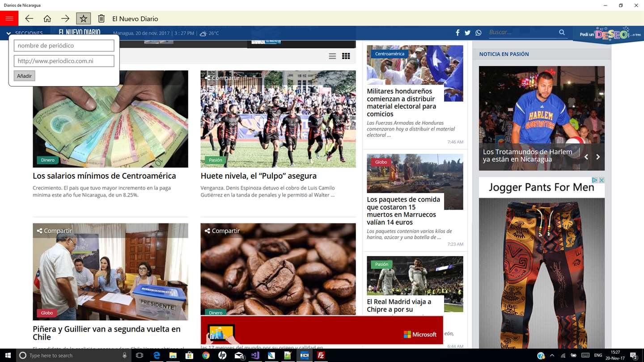This screenshot has width=644, height=362.
Task: Share via WhatsApp icon in header
Action: (479, 33)
